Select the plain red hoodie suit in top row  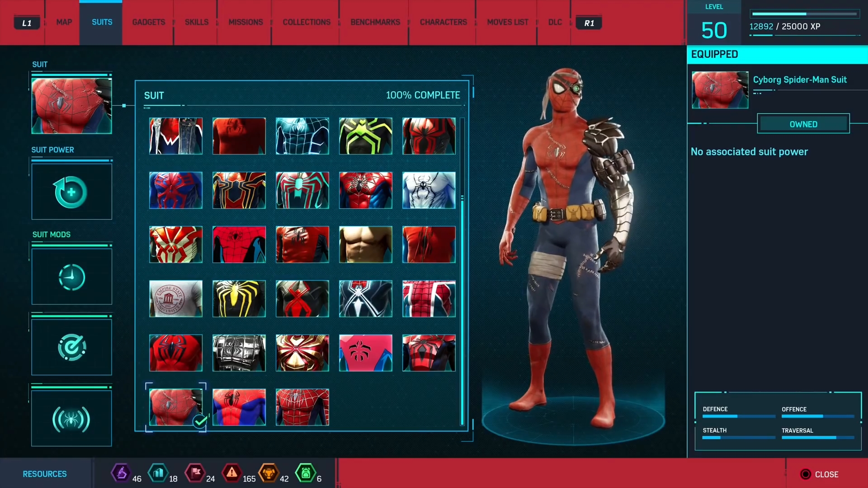(x=239, y=136)
